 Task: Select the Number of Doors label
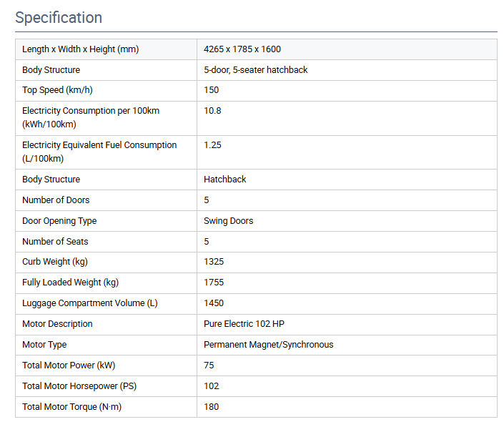(x=56, y=200)
